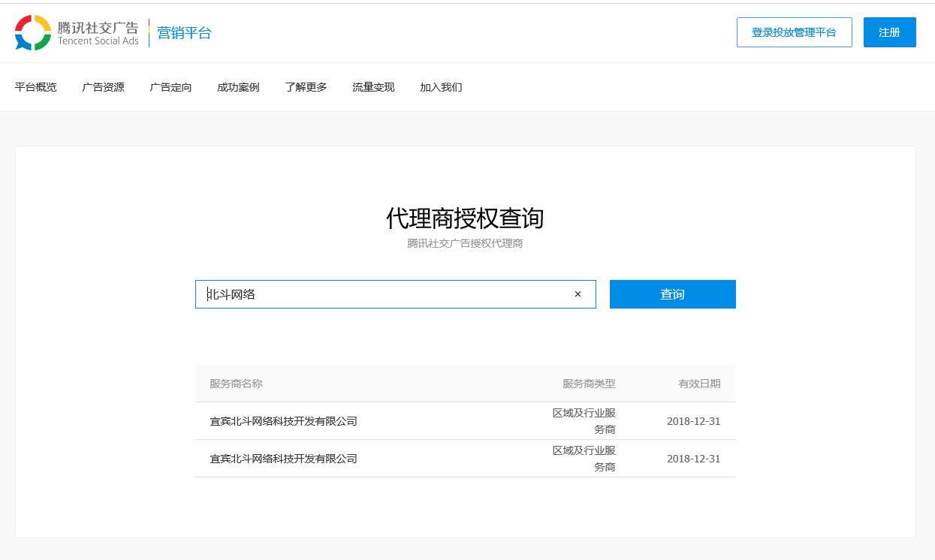Open 加入我们 in the navigation bar

441,87
